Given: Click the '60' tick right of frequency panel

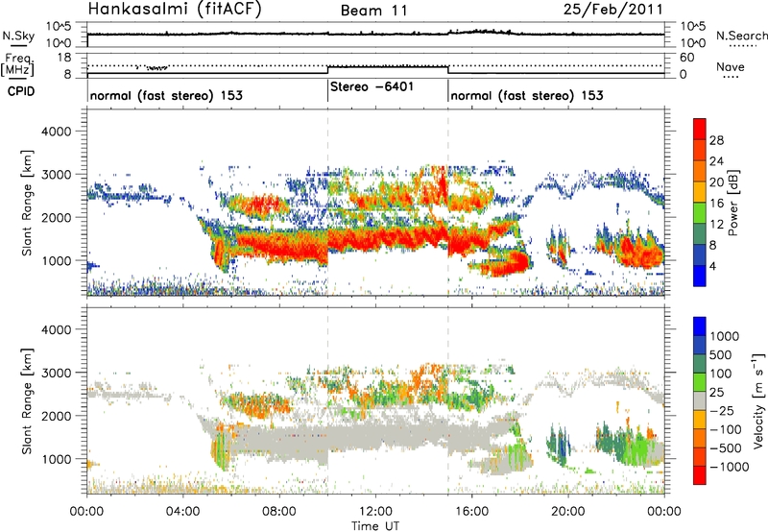Looking at the screenshot, I should pos(687,58).
